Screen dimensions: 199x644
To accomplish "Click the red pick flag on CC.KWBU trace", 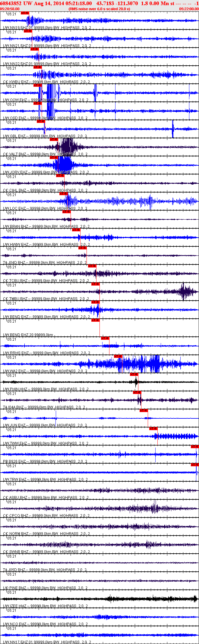I will click(38, 67).
